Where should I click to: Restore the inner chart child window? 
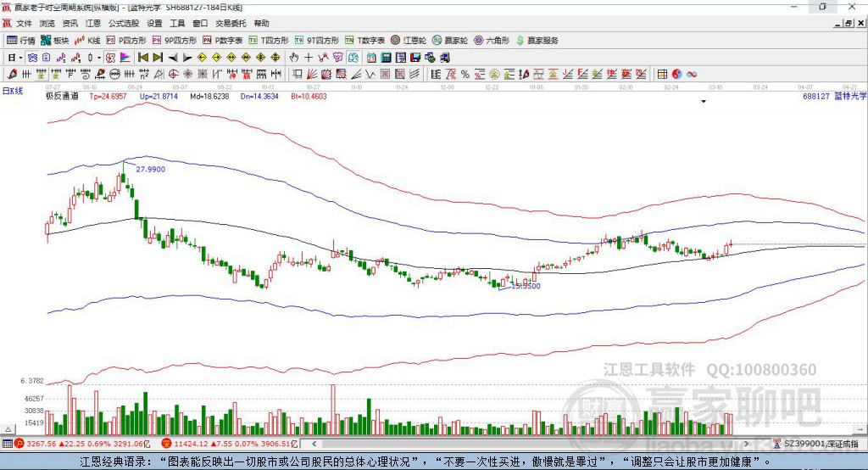pyautogui.click(x=849, y=23)
